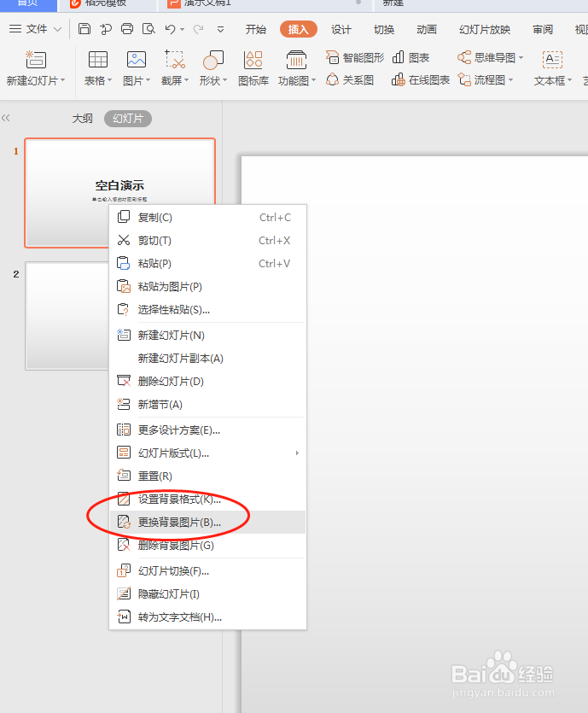Choose 重置(R) in context menu
Screen dimensions: 588x713
pyautogui.click(x=207, y=476)
